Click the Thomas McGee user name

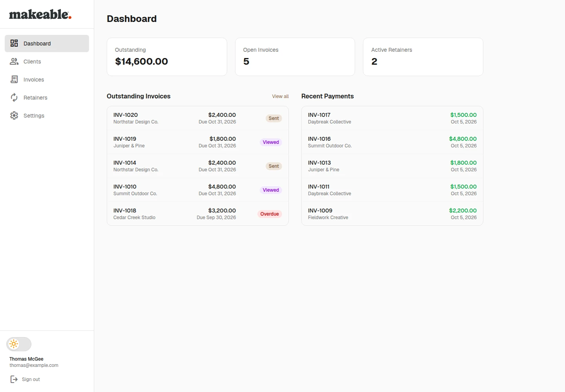coord(26,359)
